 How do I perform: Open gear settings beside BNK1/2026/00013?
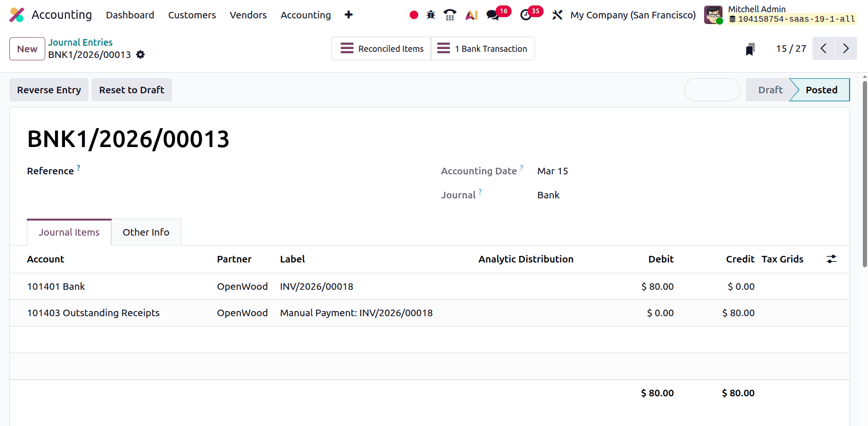coord(140,55)
